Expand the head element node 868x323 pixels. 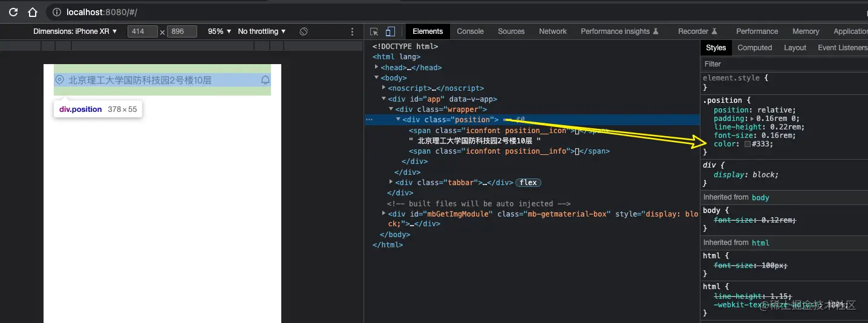[x=376, y=67]
